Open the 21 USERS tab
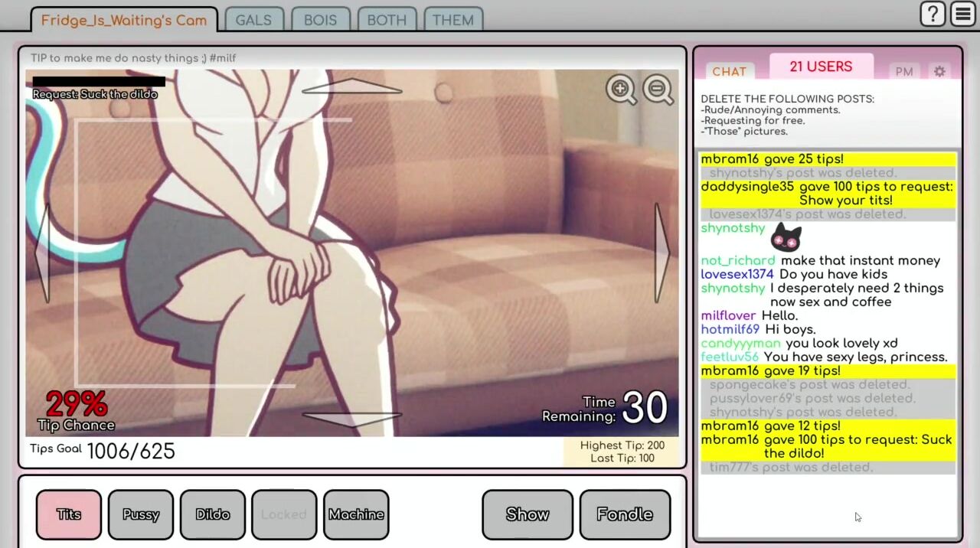Viewport: 980px width, 548px height. pos(821,67)
